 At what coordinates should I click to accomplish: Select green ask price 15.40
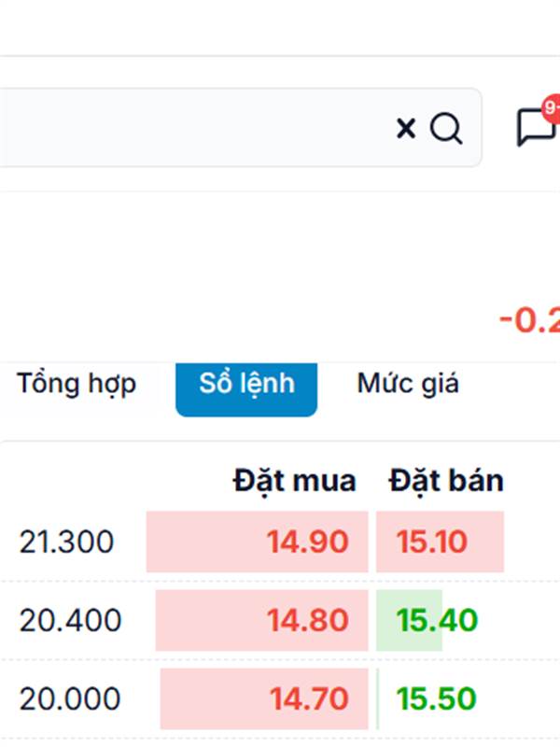[x=437, y=620]
